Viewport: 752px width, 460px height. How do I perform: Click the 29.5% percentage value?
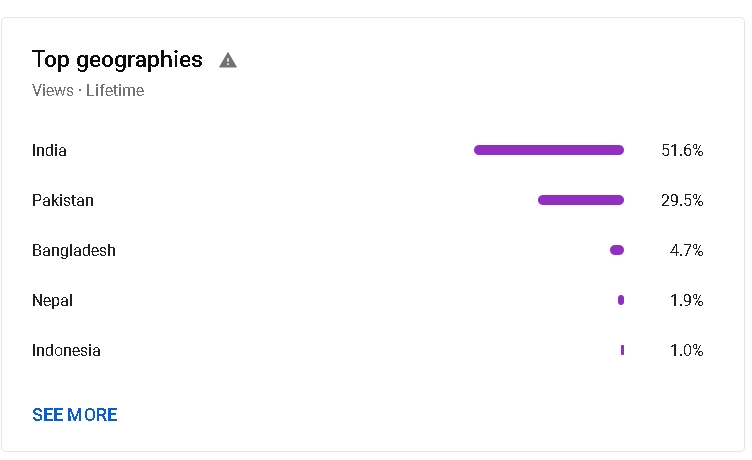tap(682, 201)
